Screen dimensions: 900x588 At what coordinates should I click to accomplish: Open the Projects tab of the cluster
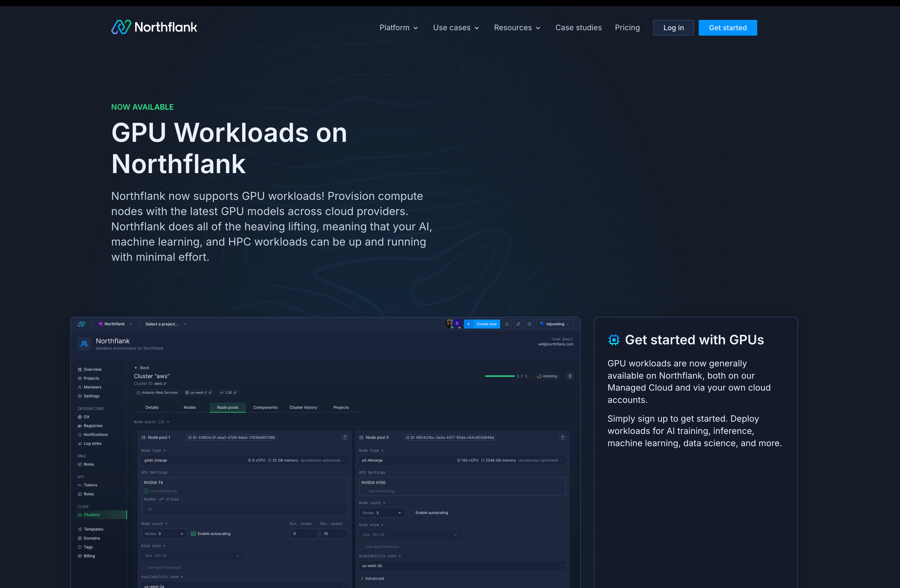(341, 407)
